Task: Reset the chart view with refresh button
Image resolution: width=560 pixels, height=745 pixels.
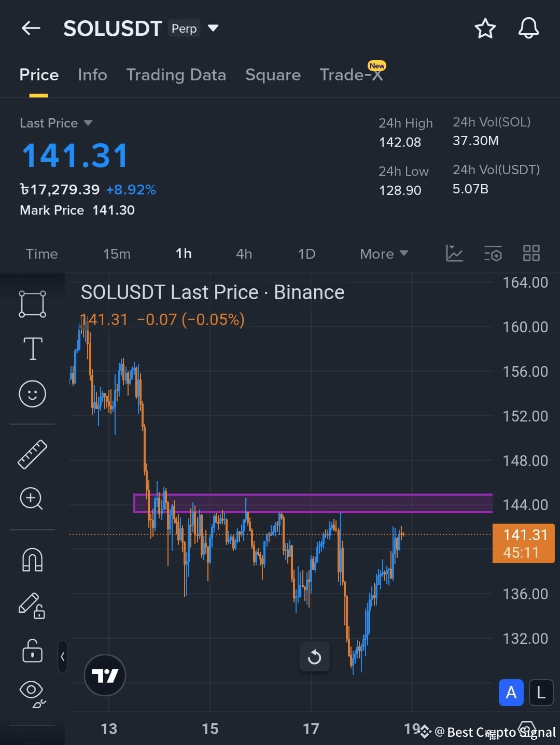Action: (x=315, y=657)
